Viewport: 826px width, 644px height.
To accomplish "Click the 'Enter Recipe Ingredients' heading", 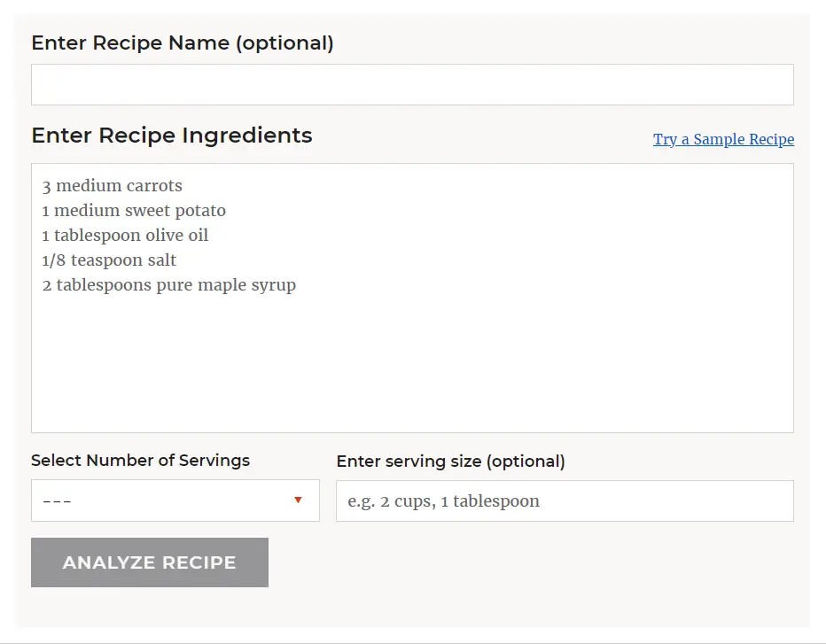I will [172, 136].
